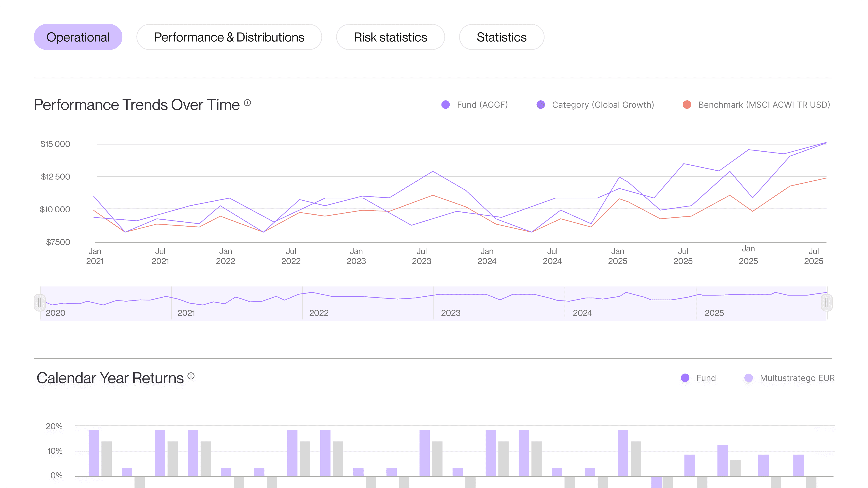Click left range slider handle at 2020

40,303
